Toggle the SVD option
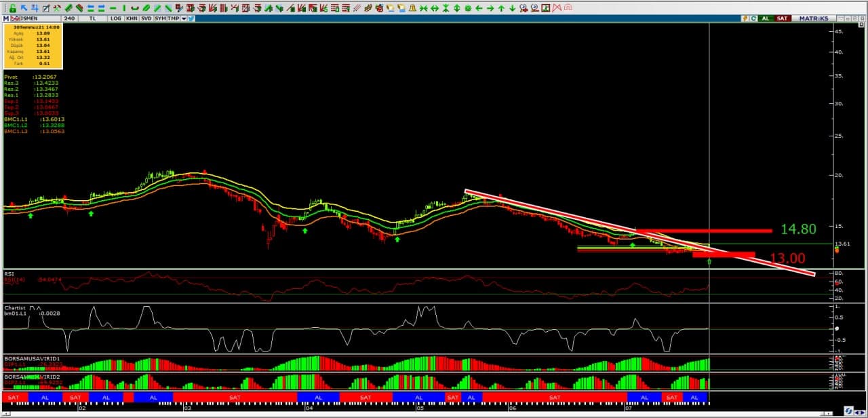This screenshot has height=418, width=868. pyautogui.click(x=146, y=18)
